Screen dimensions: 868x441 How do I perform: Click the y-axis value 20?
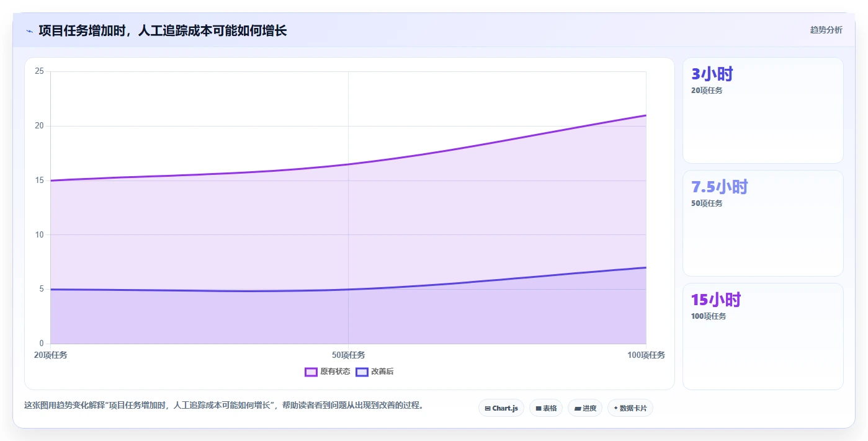tap(39, 126)
